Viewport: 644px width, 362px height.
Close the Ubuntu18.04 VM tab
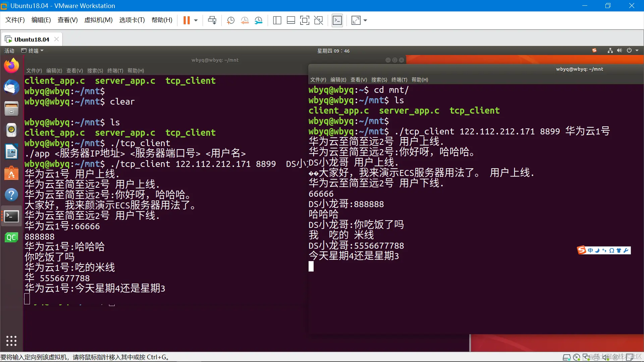coord(56,39)
